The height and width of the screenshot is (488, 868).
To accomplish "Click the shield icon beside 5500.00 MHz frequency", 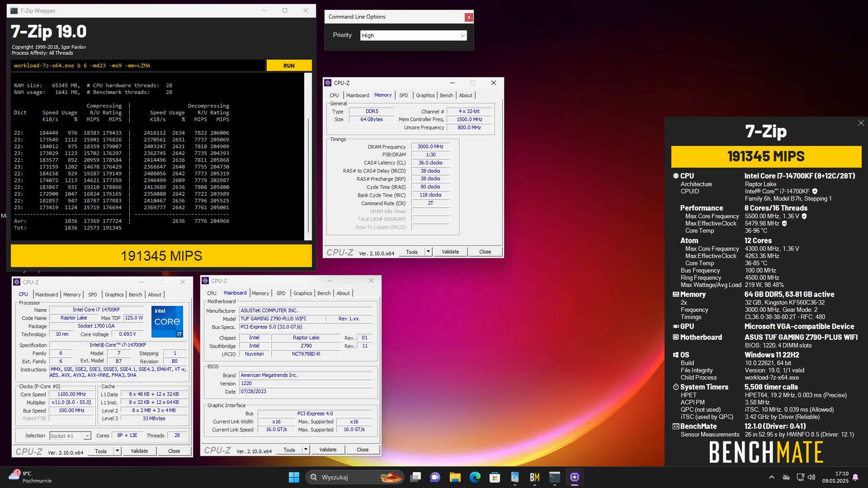I will click(x=804, y=216).
